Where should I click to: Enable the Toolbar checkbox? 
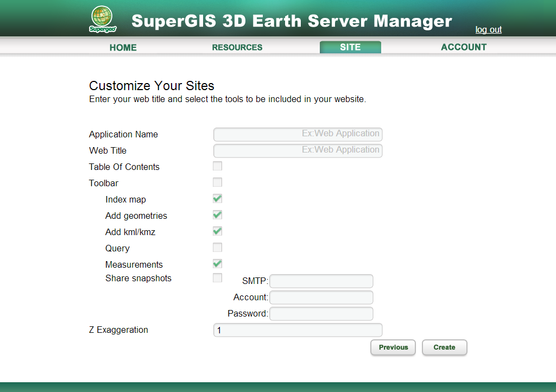point(217,182)
